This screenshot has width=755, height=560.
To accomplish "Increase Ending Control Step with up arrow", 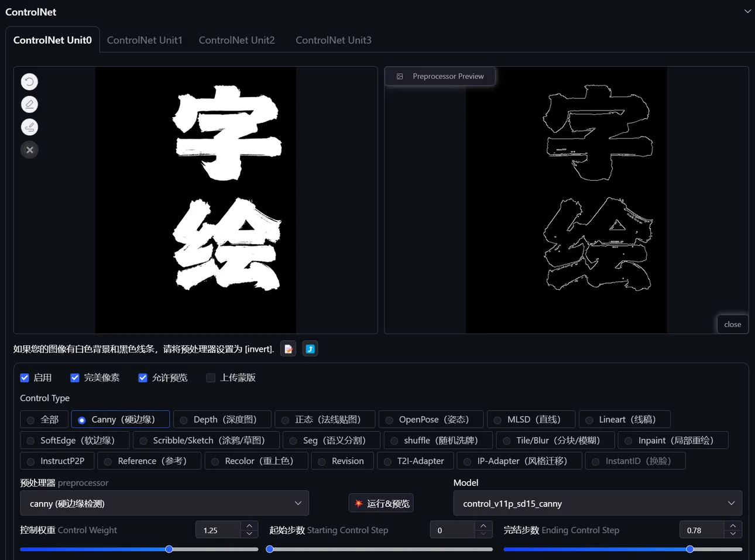I will [733, 526].
